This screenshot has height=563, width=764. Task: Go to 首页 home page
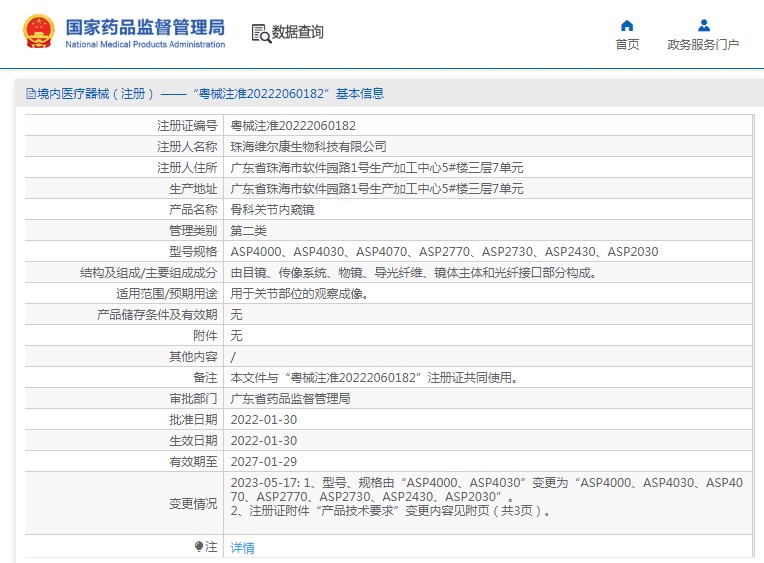[x=627, y=44]
